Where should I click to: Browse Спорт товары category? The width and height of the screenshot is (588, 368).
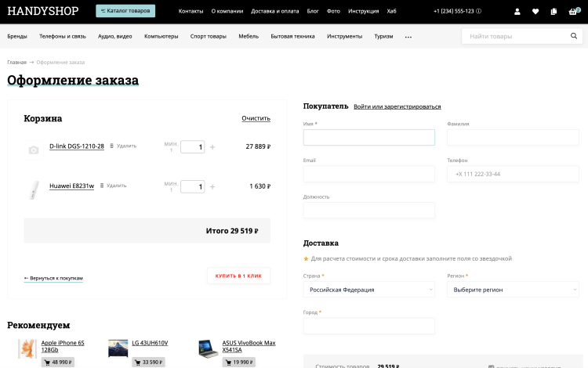click(x=208, y=36)
